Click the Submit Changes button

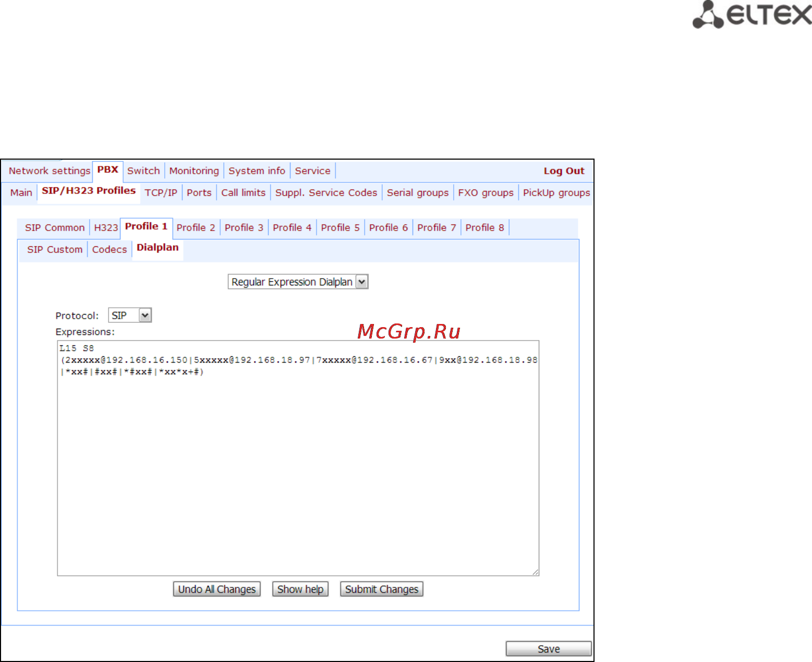click(x=382, y=589)
